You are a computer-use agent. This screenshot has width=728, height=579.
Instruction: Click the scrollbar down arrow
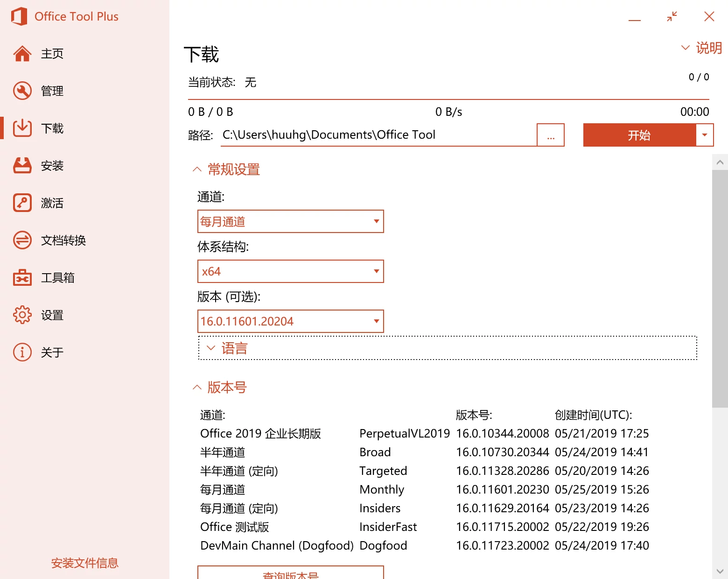tap(720, 571)
